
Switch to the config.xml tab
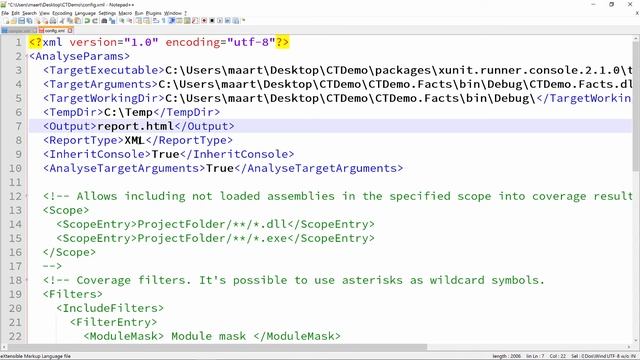tap(54, 31)
